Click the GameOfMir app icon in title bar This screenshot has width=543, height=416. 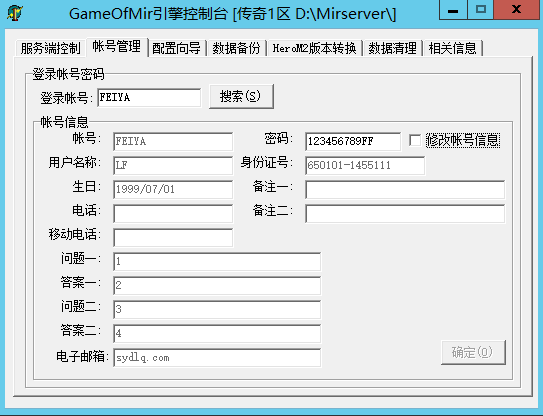point(15,13)
